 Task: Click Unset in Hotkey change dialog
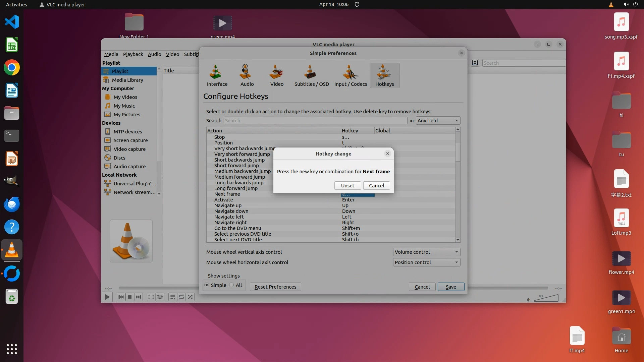pos(347,186)
